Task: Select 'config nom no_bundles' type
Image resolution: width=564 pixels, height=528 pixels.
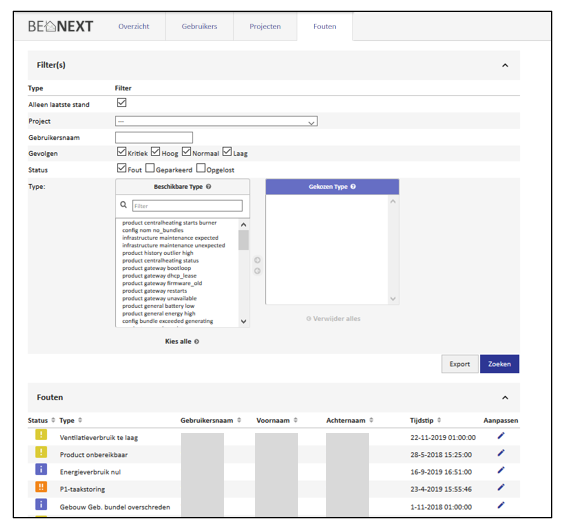Action: point(153,230)
